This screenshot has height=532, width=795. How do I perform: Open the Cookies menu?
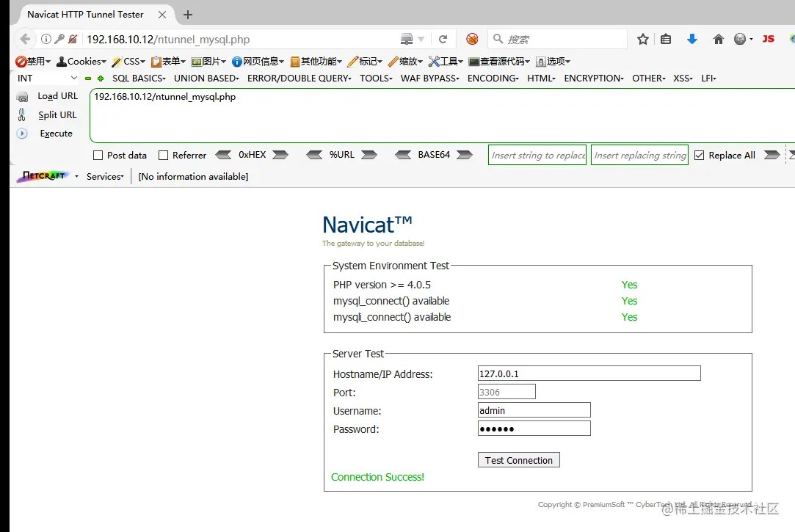[x=81, y=62]
